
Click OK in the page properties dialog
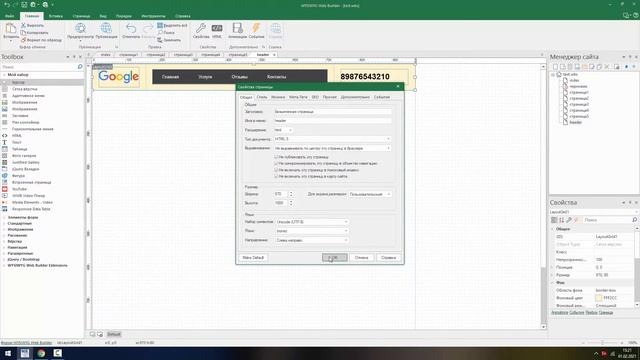pyautogui.click(x=334, y=258)
